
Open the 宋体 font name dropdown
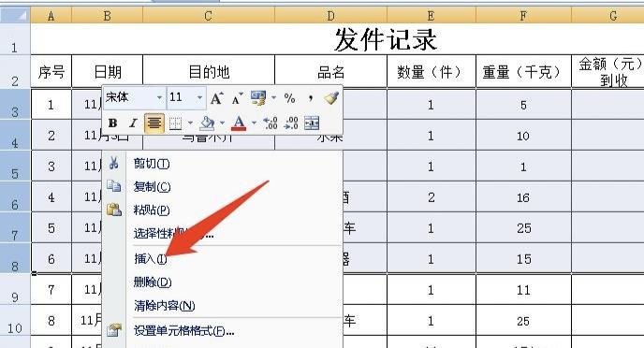(159, 98)
